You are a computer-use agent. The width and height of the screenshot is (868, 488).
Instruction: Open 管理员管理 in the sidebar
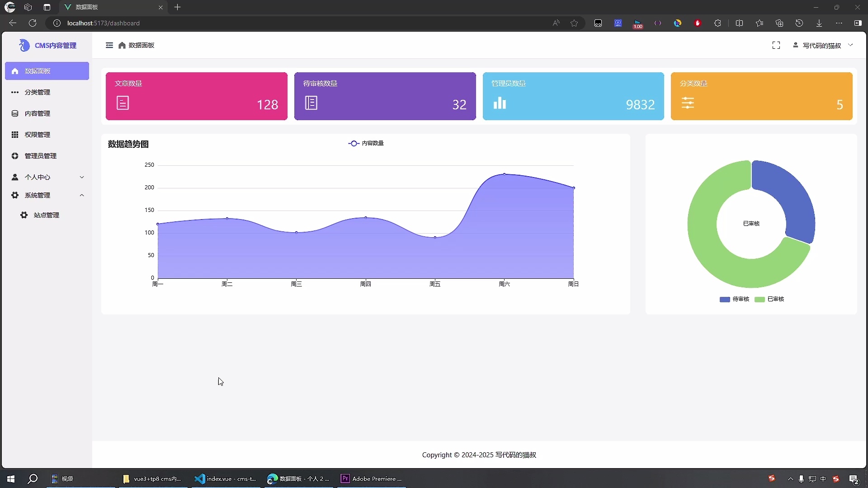pyautogui.click(x=47, y=156)
